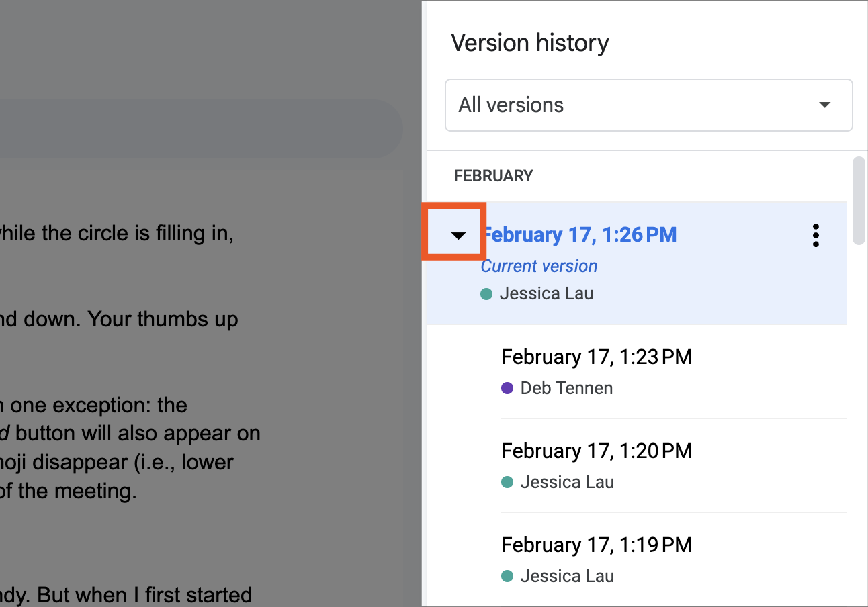Click author name Jessica Lau under the current version
This screenshot has height=607, width=868.
pos(546,294)
